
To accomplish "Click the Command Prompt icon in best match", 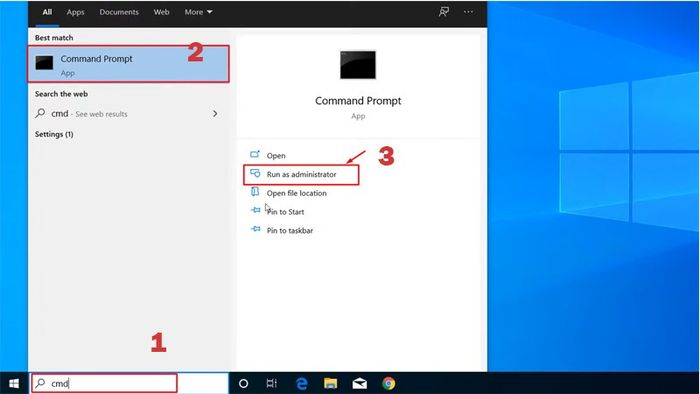I will (x=44, y=63).
